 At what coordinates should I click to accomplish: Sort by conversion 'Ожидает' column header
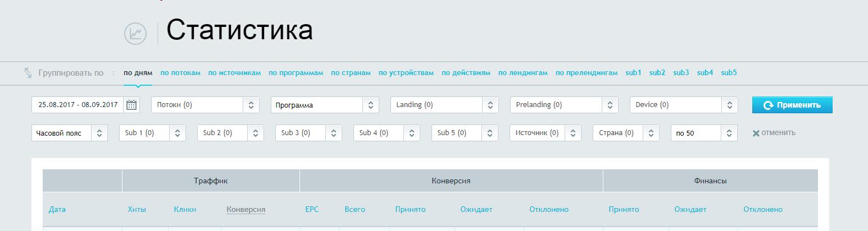[x=476, y=209]
